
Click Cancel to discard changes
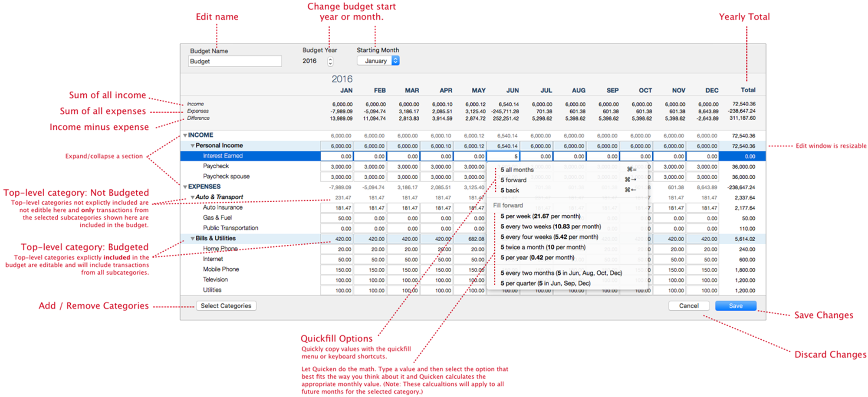point(688,306)
